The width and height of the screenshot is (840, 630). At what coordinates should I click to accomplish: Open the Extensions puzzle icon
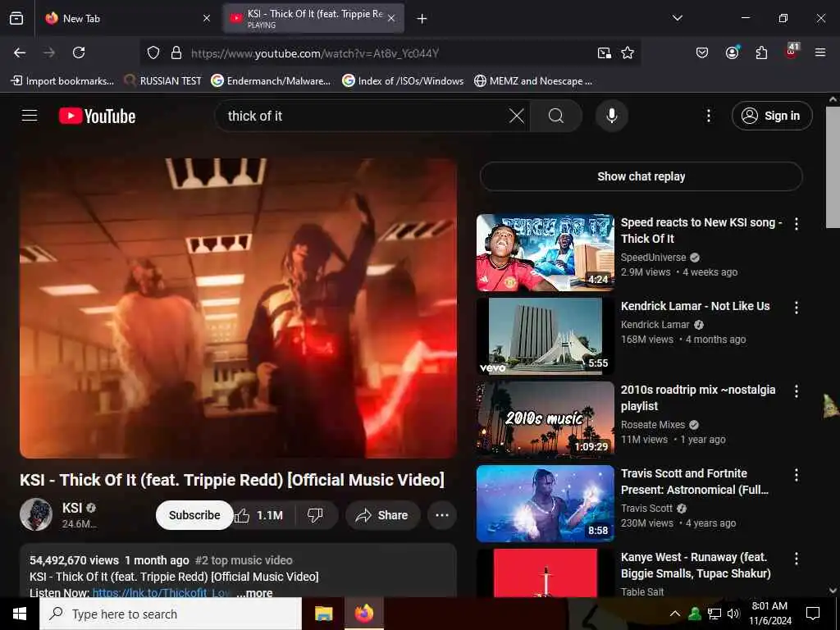[761, 52]
